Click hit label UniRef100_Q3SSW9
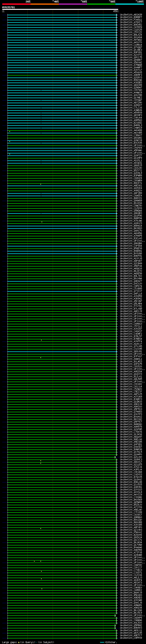This screenshot has height=644, width=146. [x=131, y=600]
